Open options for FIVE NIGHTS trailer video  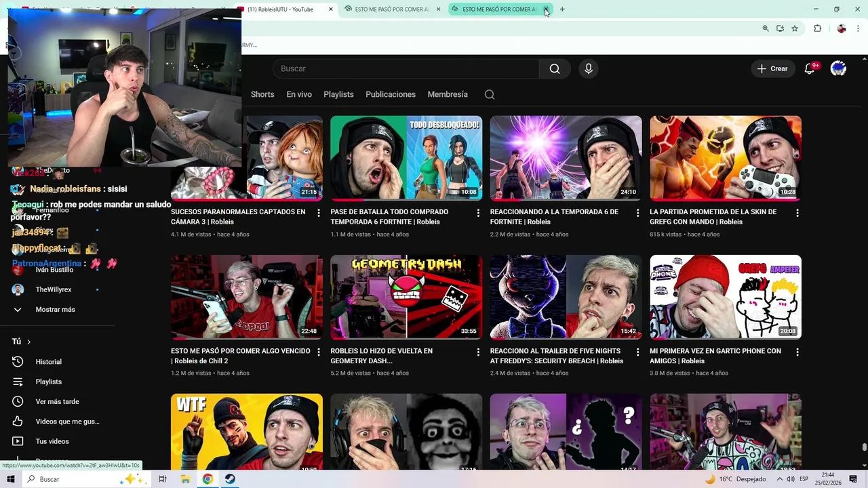637,352
